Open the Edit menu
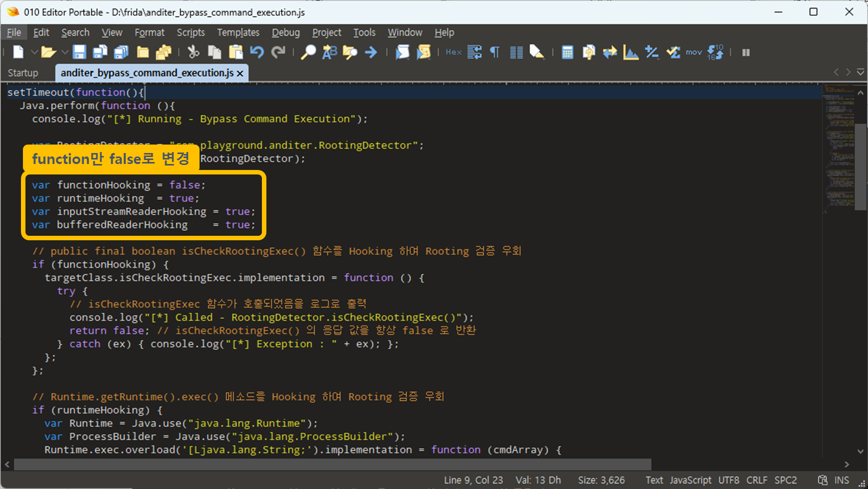 coord(41,32)
